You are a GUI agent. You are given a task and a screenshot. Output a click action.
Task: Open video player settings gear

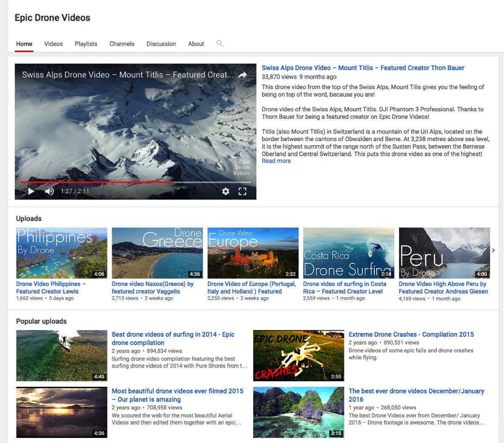[226, 191]
